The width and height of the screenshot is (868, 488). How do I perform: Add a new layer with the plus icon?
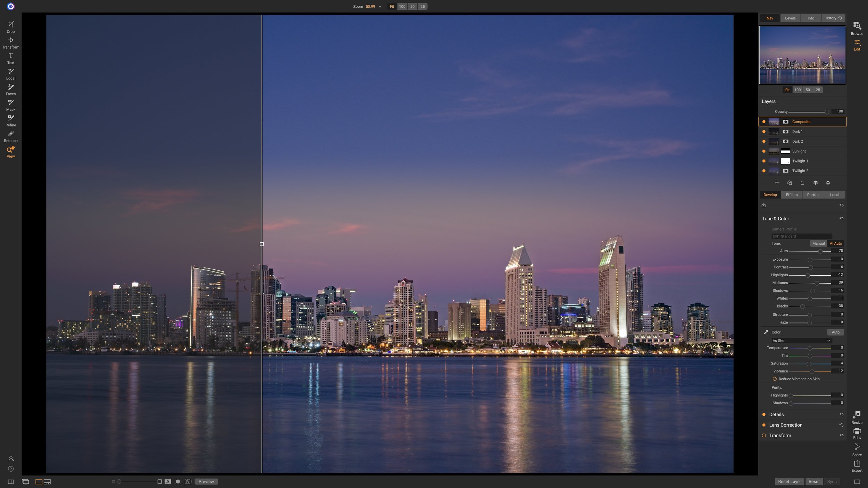click(x=777, y=182)
